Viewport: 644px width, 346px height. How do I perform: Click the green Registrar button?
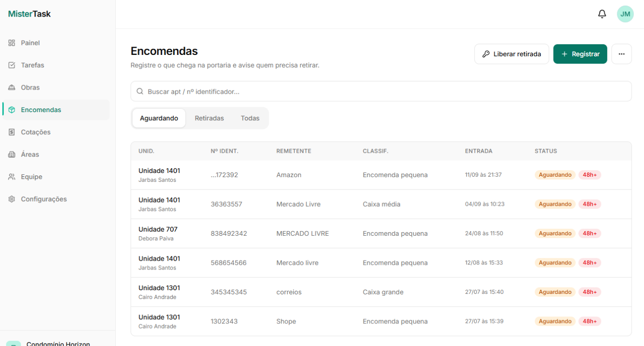pos(580,54)
